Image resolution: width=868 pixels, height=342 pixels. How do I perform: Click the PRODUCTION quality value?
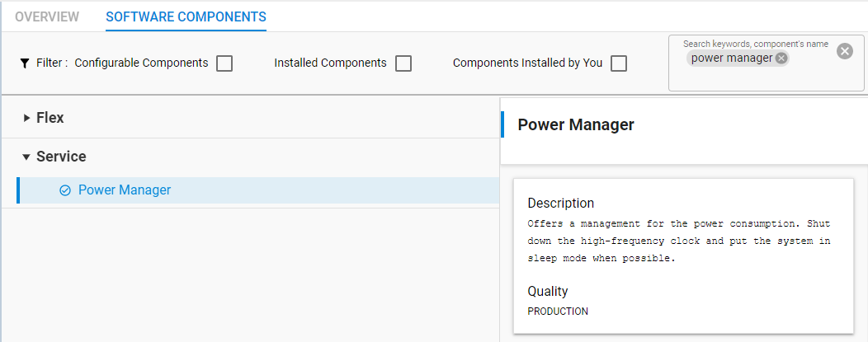coord(558,311)
